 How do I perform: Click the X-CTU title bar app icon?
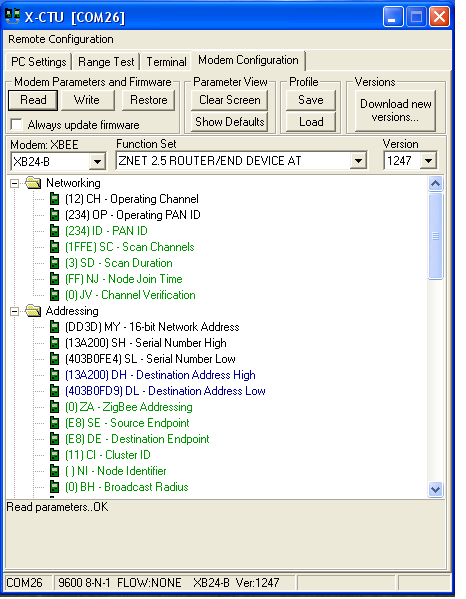pos(13,16)
